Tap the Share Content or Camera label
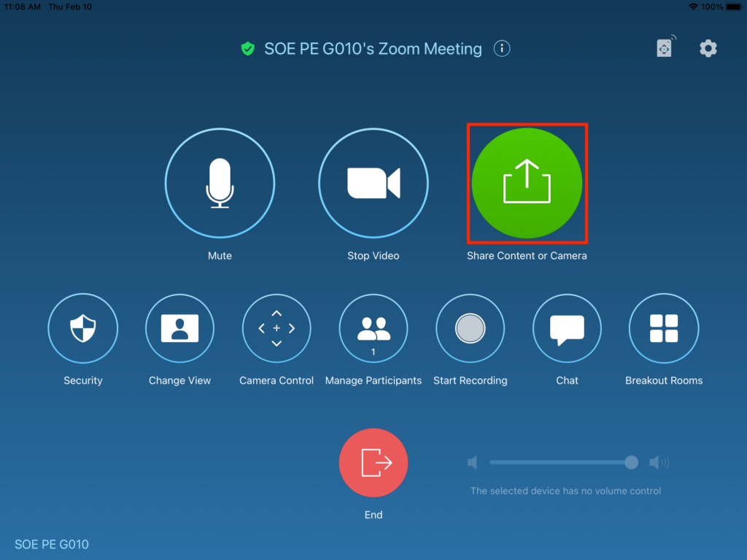 [x=527, y=256]
